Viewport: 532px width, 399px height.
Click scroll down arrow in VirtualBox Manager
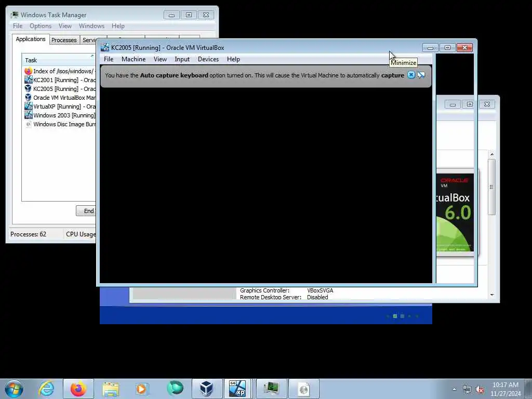[x=492, y=295]
